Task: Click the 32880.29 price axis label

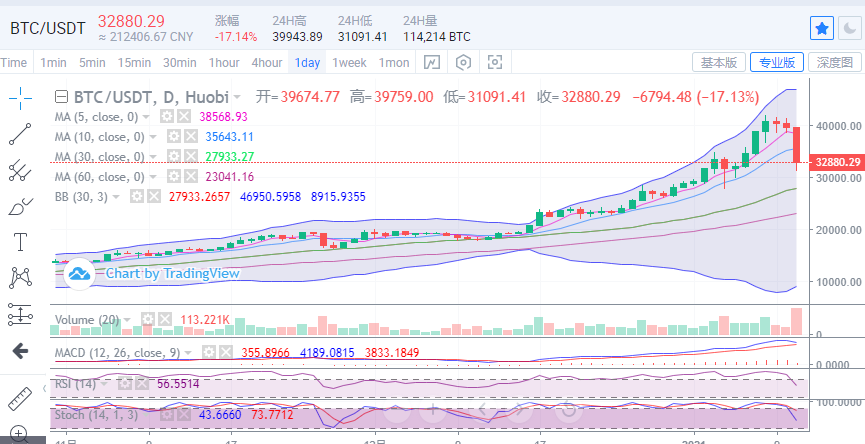Action: (x=837, y=163)
